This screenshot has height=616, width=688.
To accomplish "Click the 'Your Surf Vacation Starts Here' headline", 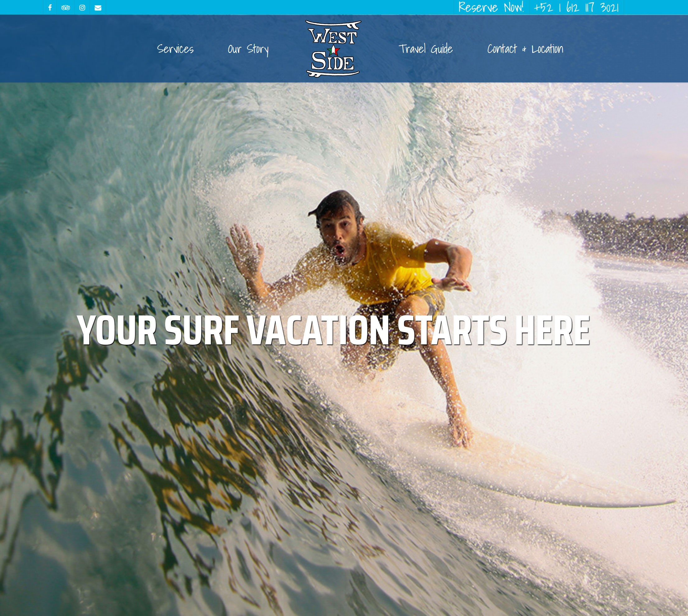I will click(x=333, y=330).
